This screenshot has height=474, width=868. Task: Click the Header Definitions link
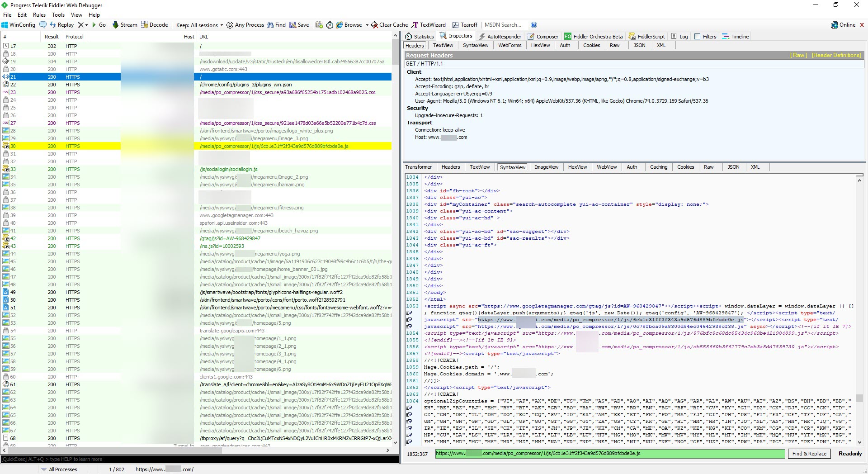point(836,55)
